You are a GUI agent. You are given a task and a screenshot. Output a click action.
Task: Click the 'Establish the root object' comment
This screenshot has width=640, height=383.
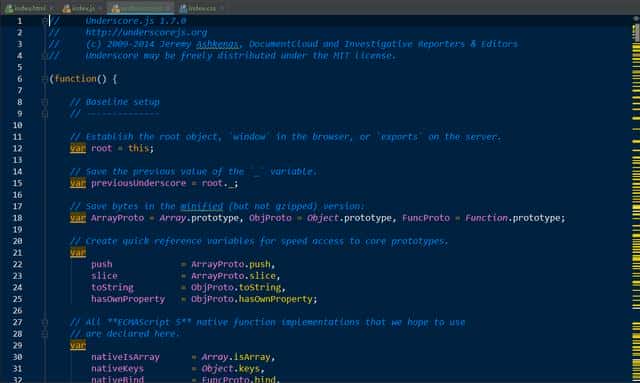(x=285, y=137)
